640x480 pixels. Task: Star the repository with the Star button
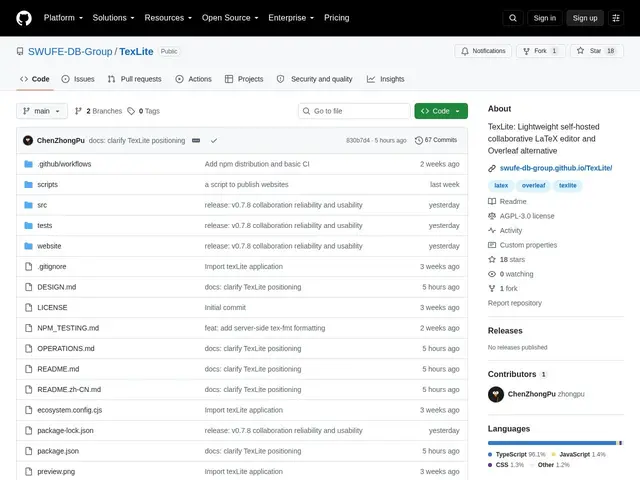coord(596,51)
